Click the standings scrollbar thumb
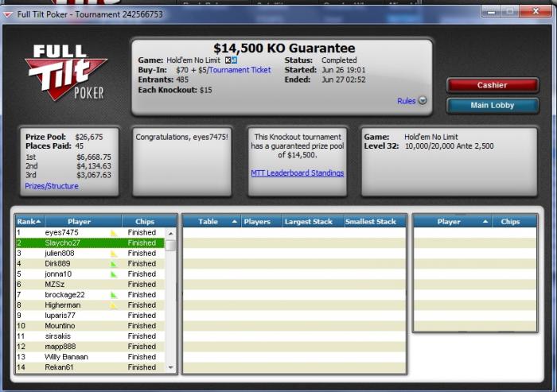This screenshot has width=557, height=392. coord(171,245)
